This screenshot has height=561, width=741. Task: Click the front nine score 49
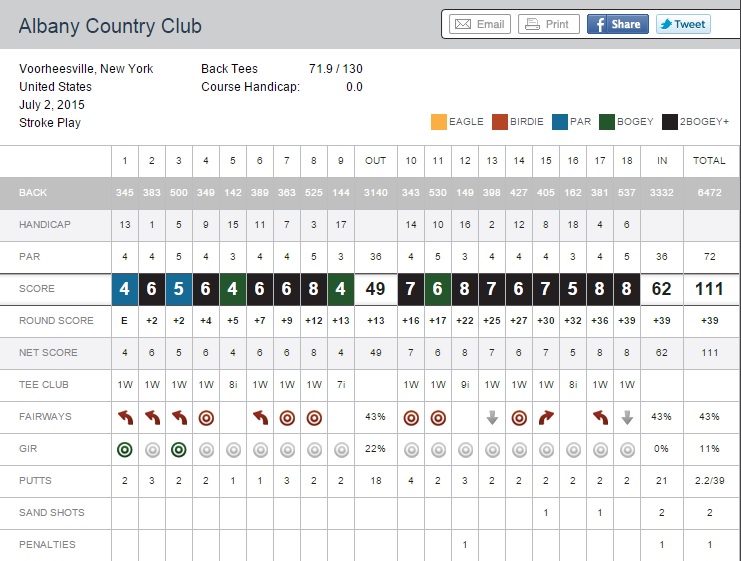click(376, 289)
